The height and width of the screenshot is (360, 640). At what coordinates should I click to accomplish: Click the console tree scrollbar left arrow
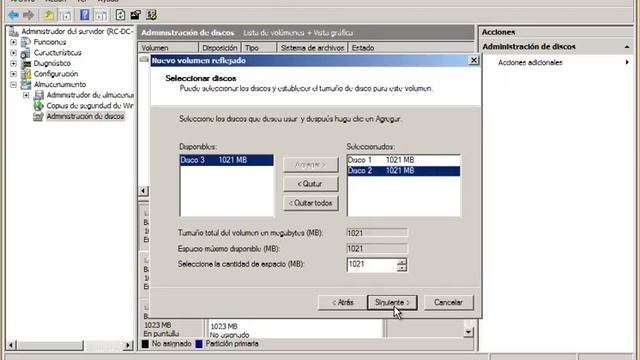(12, 345)
